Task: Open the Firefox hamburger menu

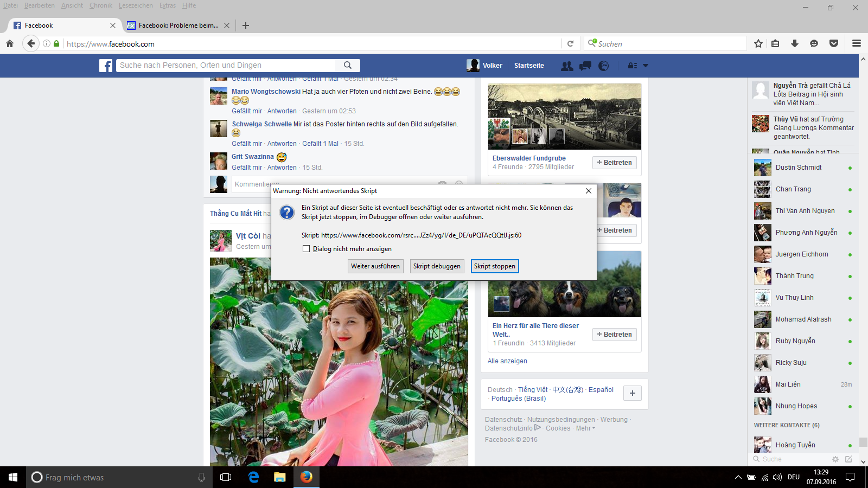Action: (857, 44)
